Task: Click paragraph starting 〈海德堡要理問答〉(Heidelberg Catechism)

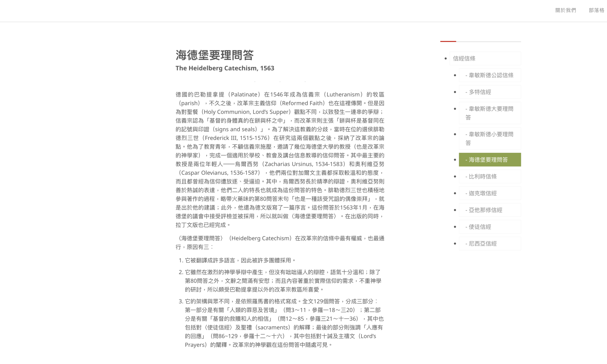Action: click(x=280, y=243)
